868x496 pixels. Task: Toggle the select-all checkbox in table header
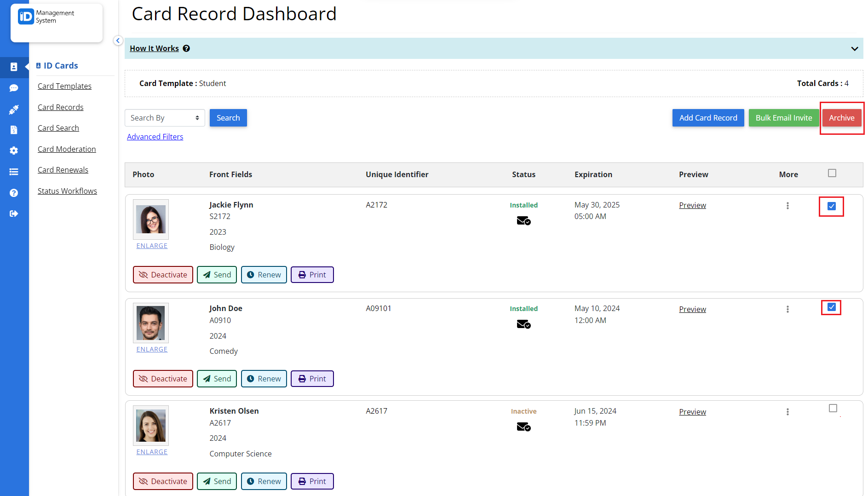click(x=832, y=173)
